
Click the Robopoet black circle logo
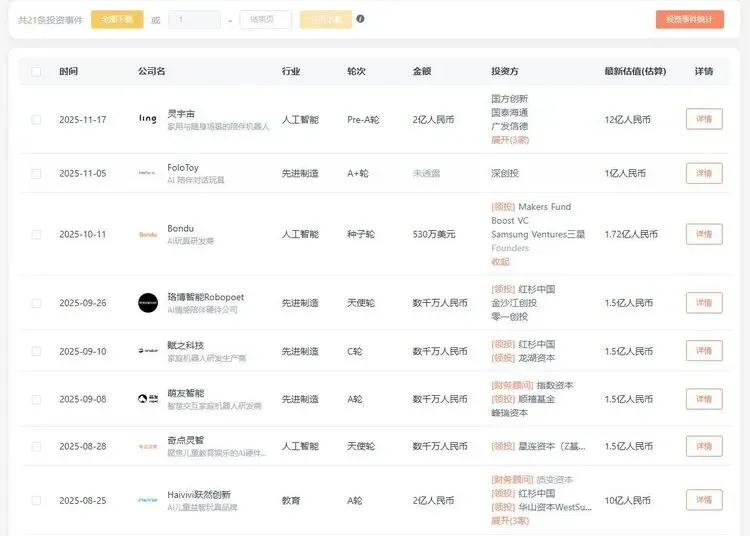click(148, 303)
